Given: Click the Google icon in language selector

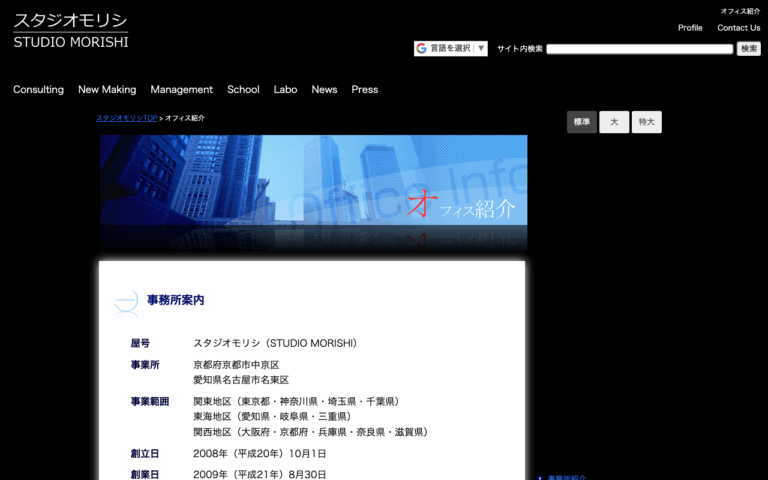Looking at the screenshot, I should pos(421,48).
